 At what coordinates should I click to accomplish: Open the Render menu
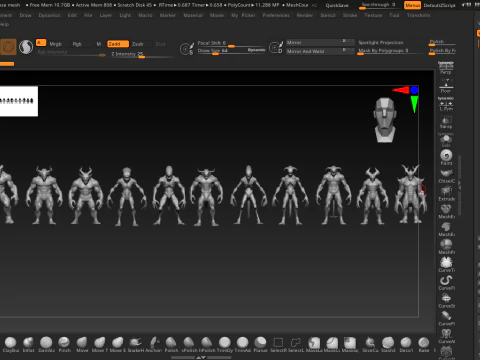click(305, 15)
